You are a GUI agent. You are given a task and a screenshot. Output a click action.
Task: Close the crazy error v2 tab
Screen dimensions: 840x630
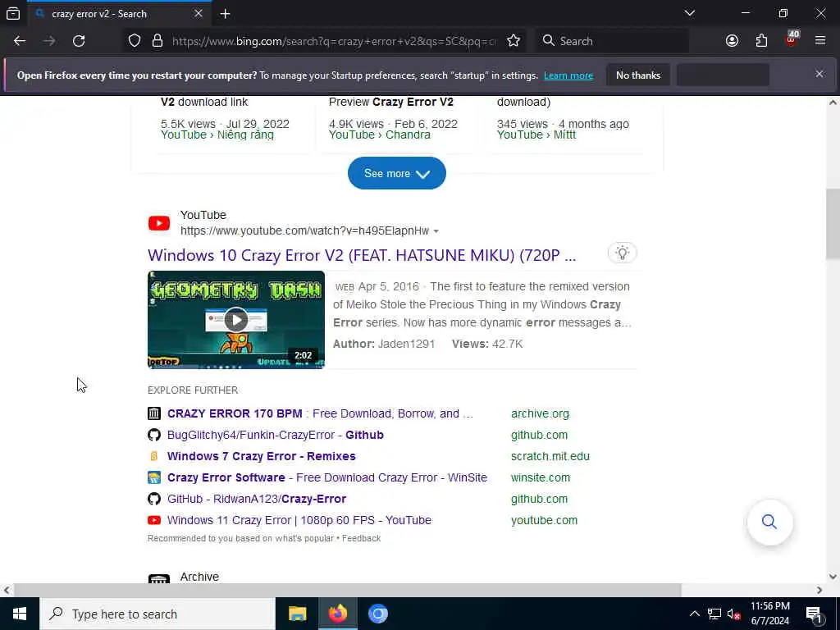tap(199, 14)
